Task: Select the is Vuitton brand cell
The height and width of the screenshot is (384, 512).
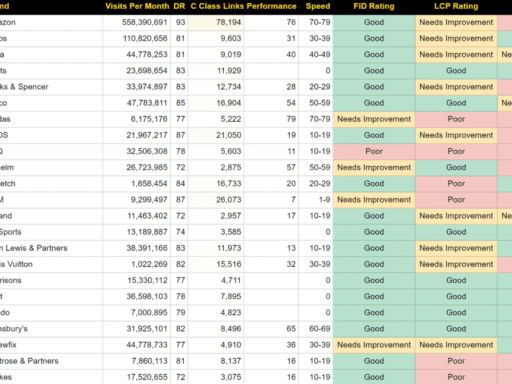Action: click(51, 264)
